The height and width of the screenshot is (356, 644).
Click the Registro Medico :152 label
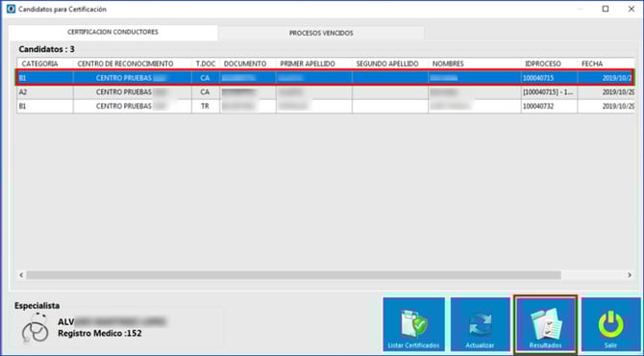(x=100, y=334)
